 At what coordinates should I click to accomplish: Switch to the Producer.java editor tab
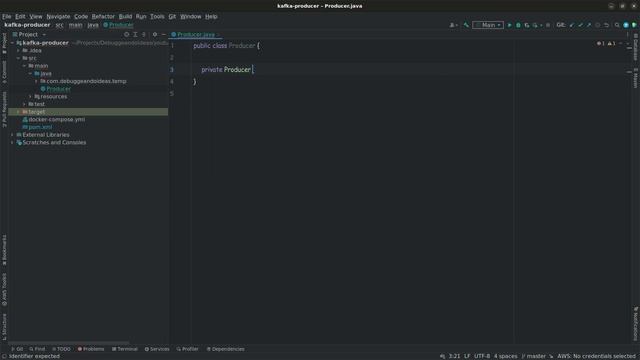[x=196, y=35]
